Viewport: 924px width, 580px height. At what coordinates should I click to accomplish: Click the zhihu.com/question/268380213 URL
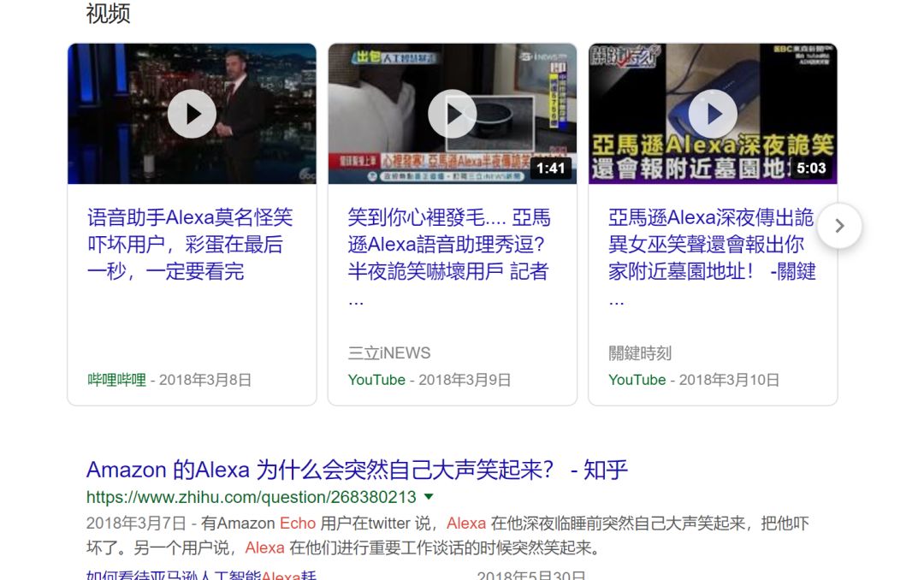(x=251, y=498)
